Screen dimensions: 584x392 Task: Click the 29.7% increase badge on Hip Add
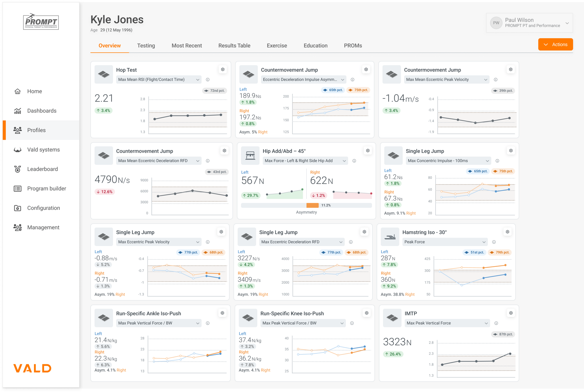251,195
